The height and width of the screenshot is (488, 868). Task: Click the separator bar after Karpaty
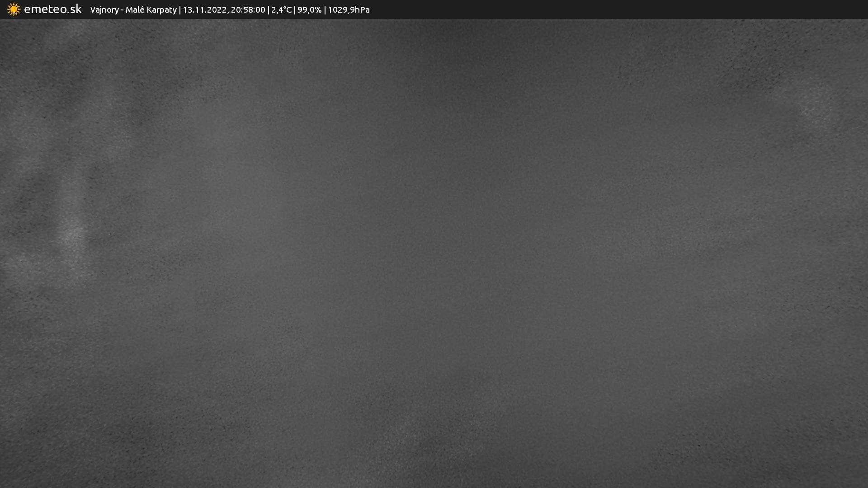pyautogui.click(x=180, y=10)
